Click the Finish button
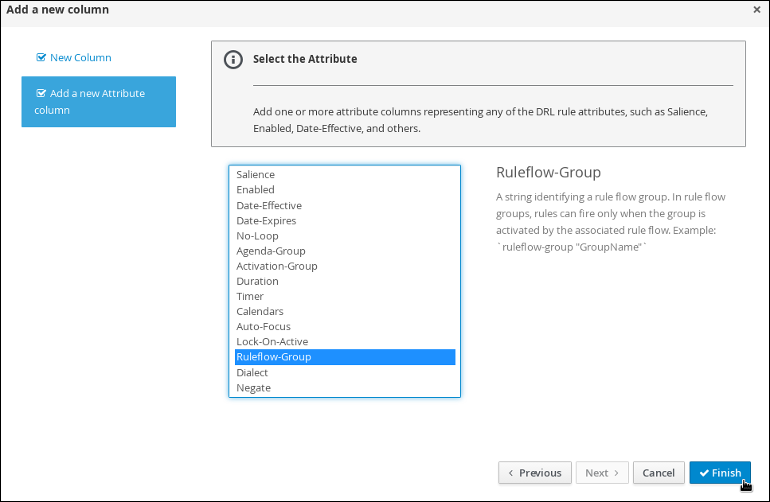 720,473
